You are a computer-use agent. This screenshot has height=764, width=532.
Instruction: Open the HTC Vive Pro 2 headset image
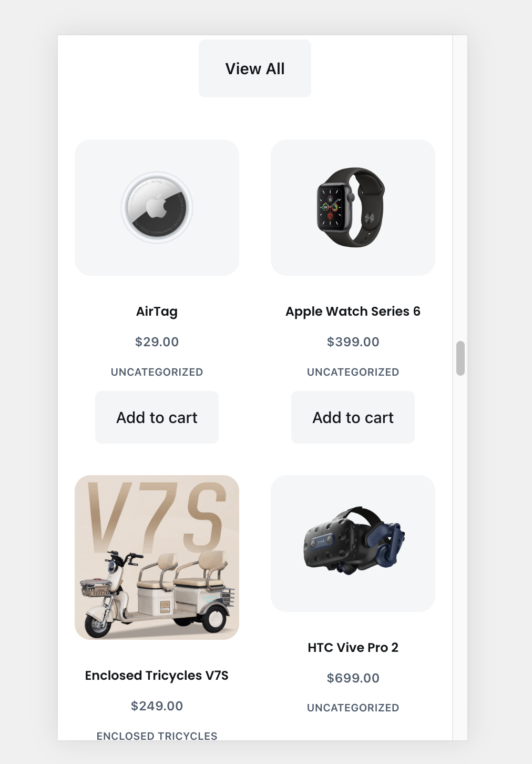[x=353, y=544]
